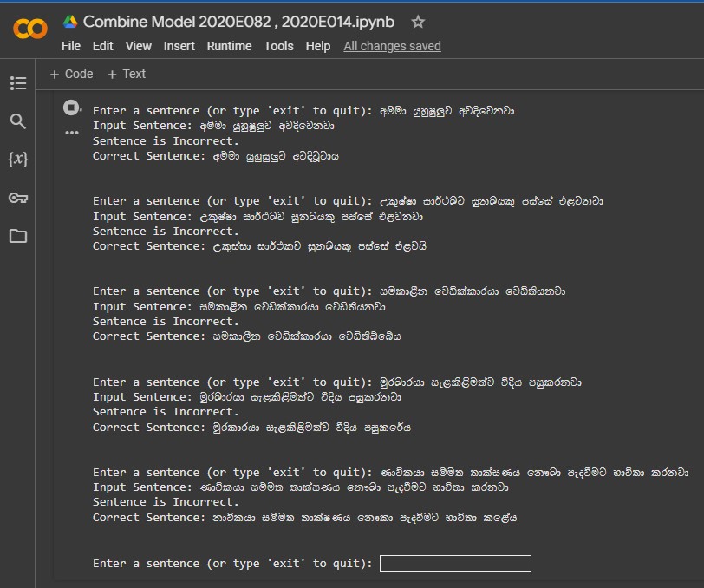Image resolution: width=704 pixels, height=588 pixels.
Task: Open the View menu
Action: (138, 46)
